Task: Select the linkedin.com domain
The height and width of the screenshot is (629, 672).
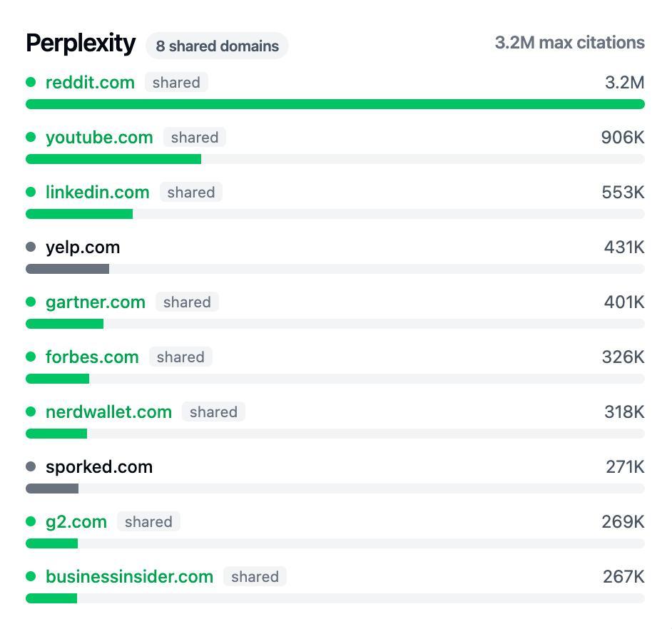Action: [98, 192]
